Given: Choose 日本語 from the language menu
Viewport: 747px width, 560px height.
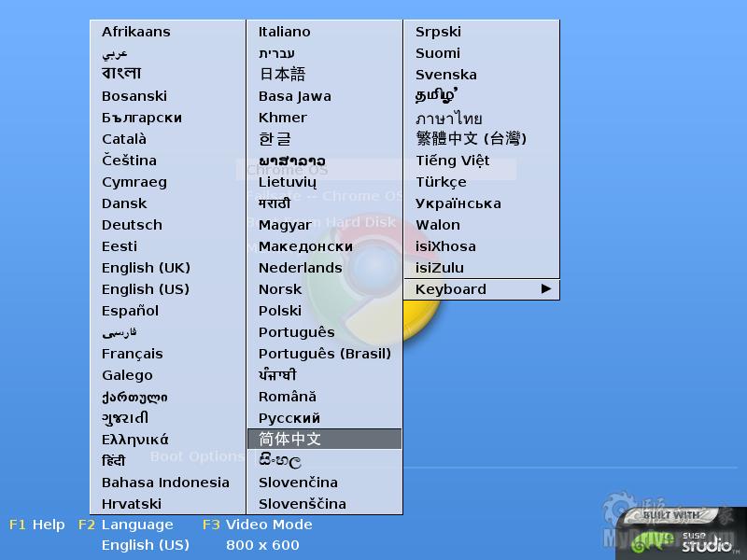Looking at the screenshot, I should (282, 75).
